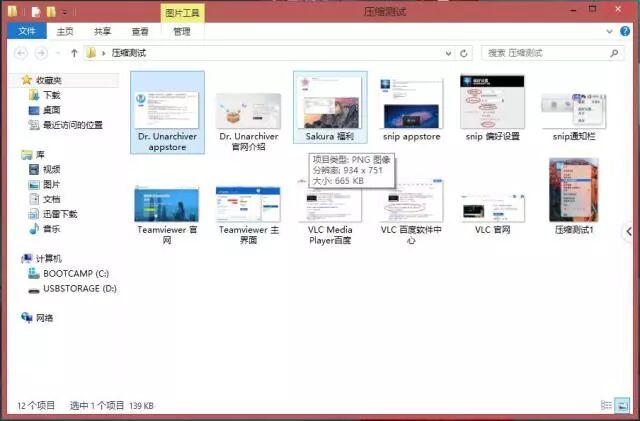
Task: Open 下载 in favorites
Action: 51,95
